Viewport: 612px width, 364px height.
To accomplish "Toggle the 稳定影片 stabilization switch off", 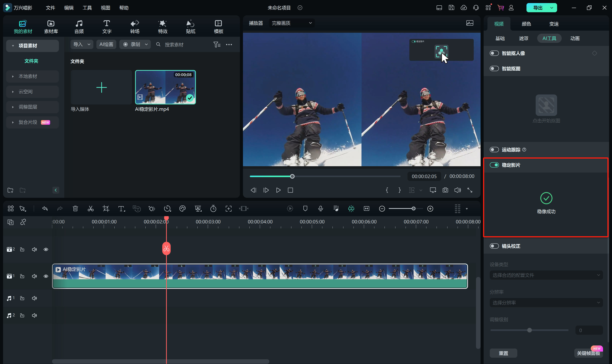I will point(494,165).
